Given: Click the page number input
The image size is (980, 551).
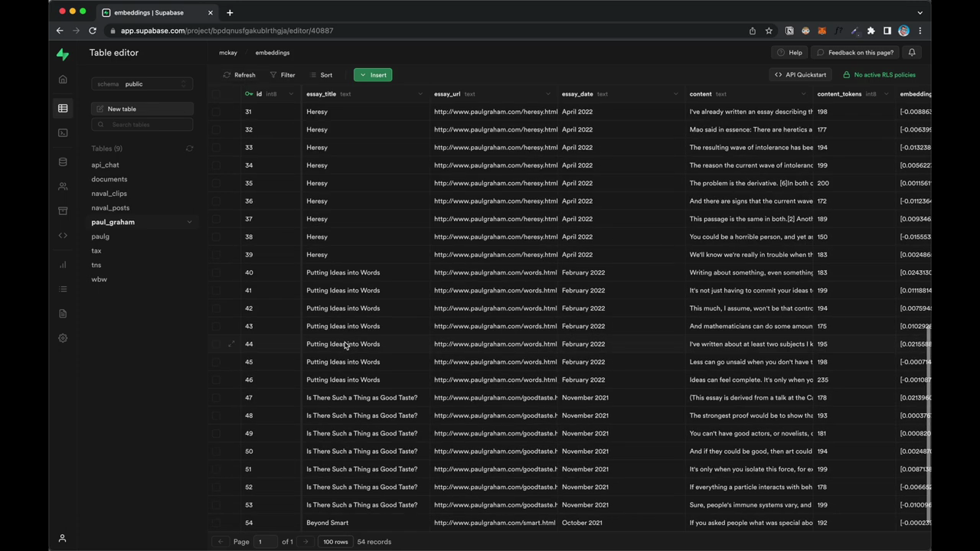Looking at the screenshot, I should [x=265, y=542].
